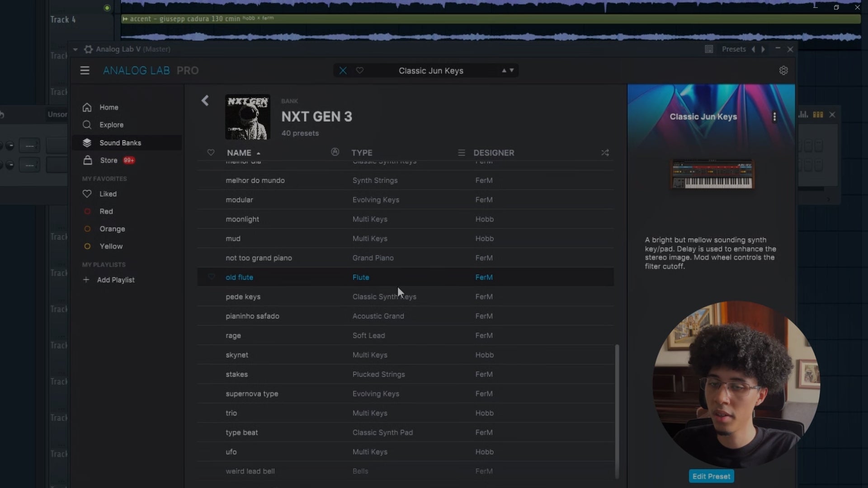Click Add Playlist
868x488 pixels.
pos(115,280)
